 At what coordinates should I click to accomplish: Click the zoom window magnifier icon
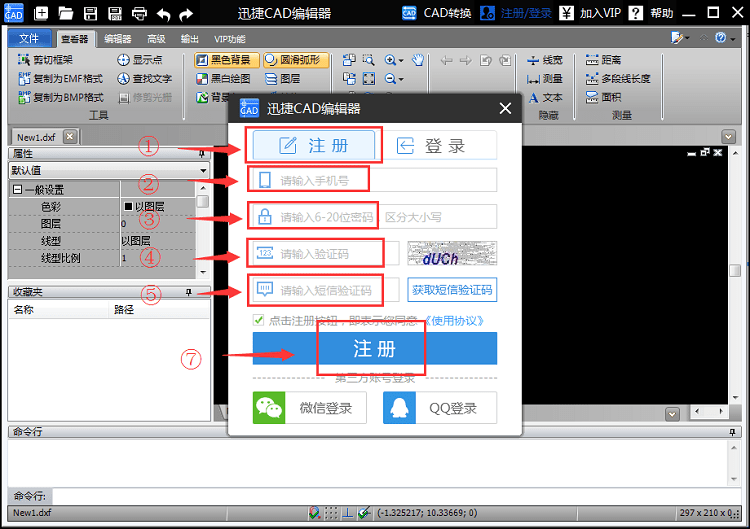point(368,60)
